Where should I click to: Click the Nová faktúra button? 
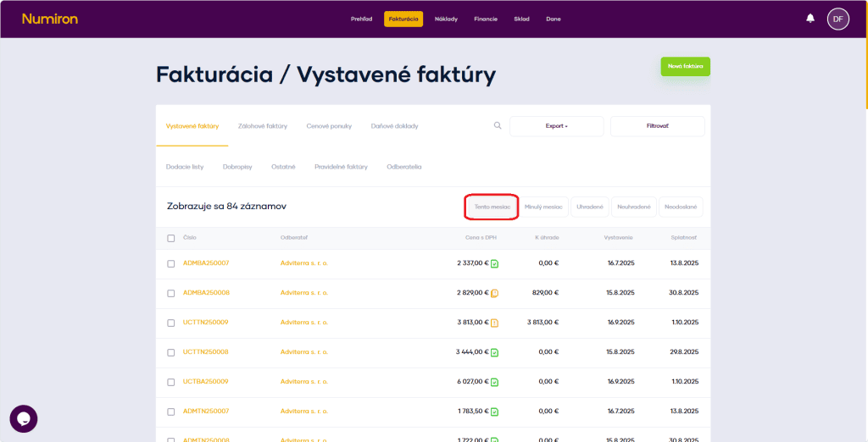tap(685, 66)
